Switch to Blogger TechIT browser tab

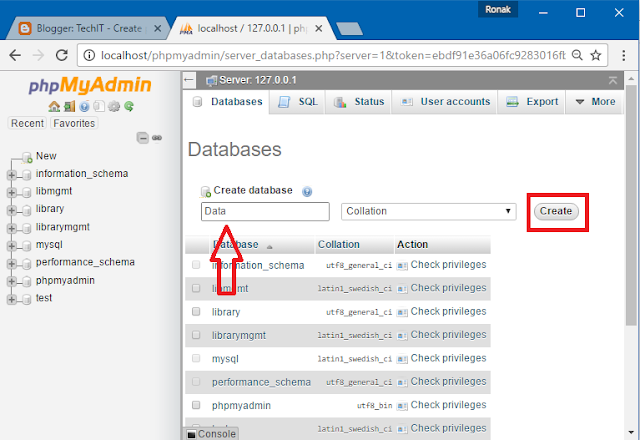pyautogui.click(x=88, y=29)
